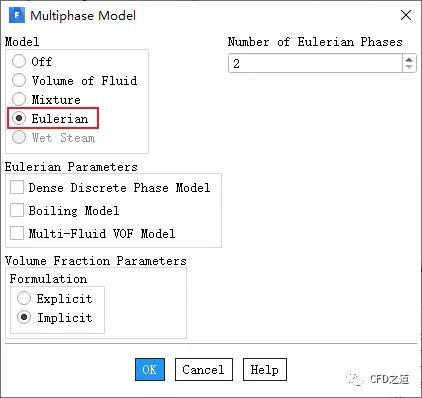The image size is (422, 398).
Task: Choose Volume of Fluid model
Action: tap(19, 80)
